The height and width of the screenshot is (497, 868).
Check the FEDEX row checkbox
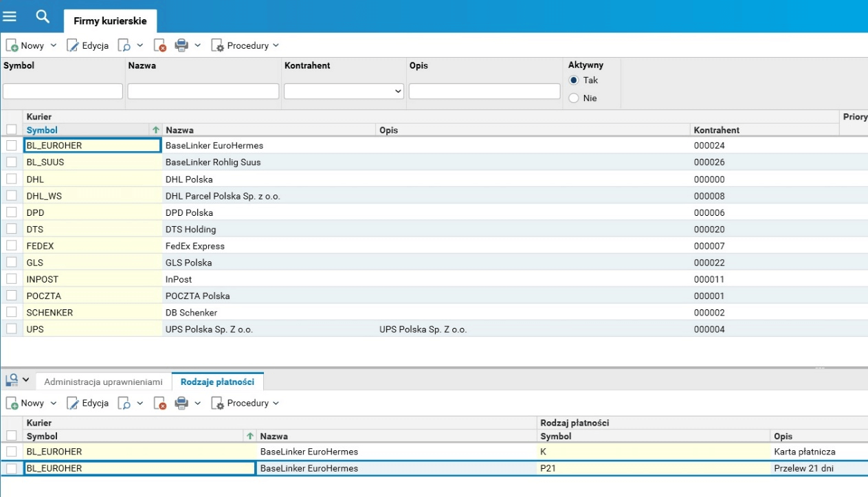[x=11, y=245]
